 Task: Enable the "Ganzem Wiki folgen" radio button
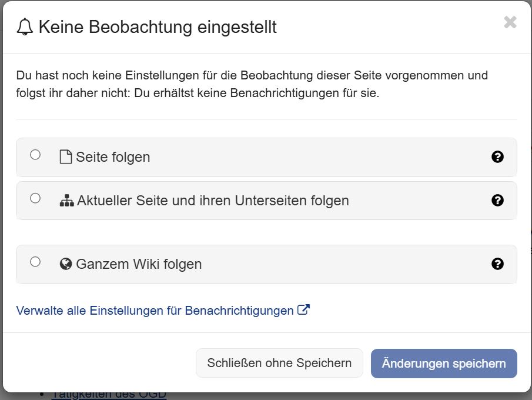pos(35,262)
